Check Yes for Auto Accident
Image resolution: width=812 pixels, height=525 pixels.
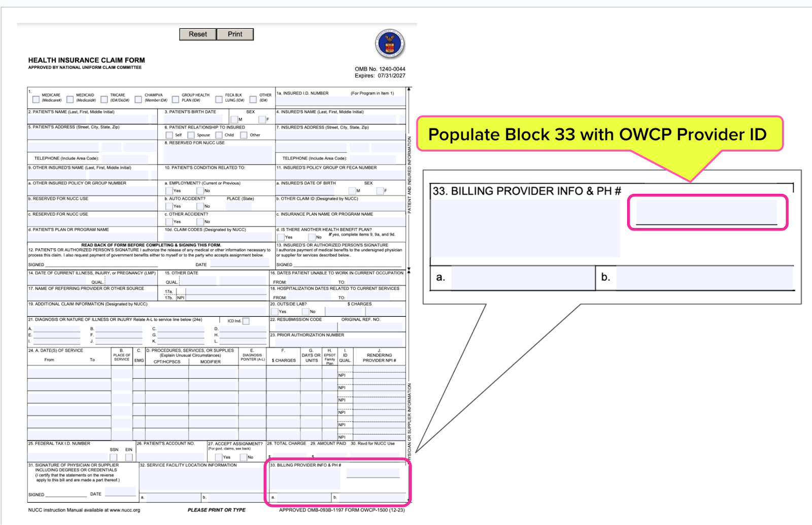click(169, 206)
